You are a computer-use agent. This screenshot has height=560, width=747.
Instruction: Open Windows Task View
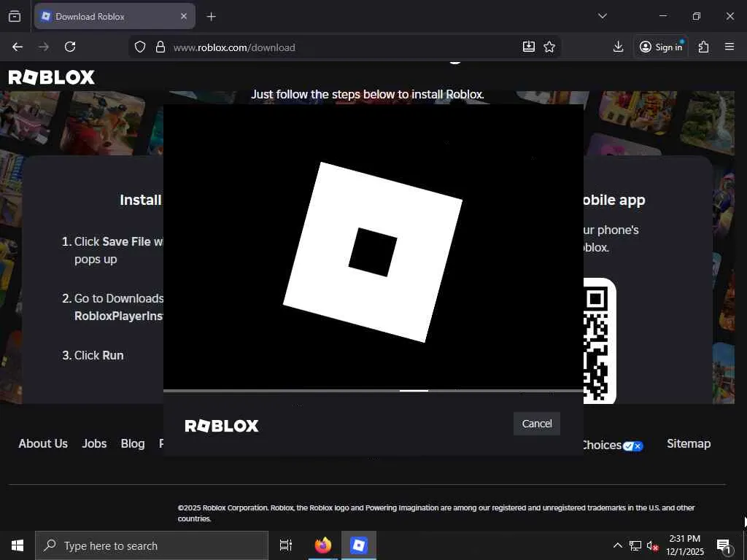[x=286, y=545]
